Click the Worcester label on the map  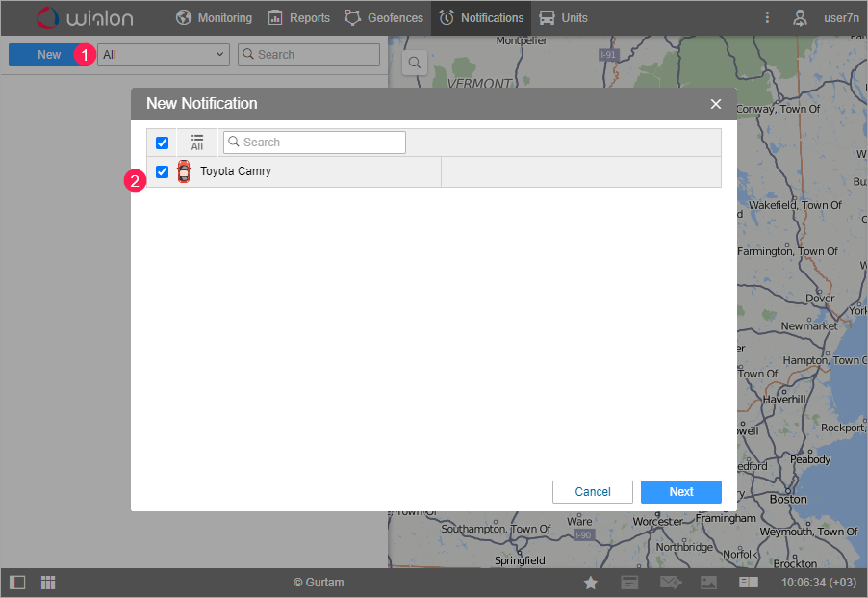pos(657,521)
